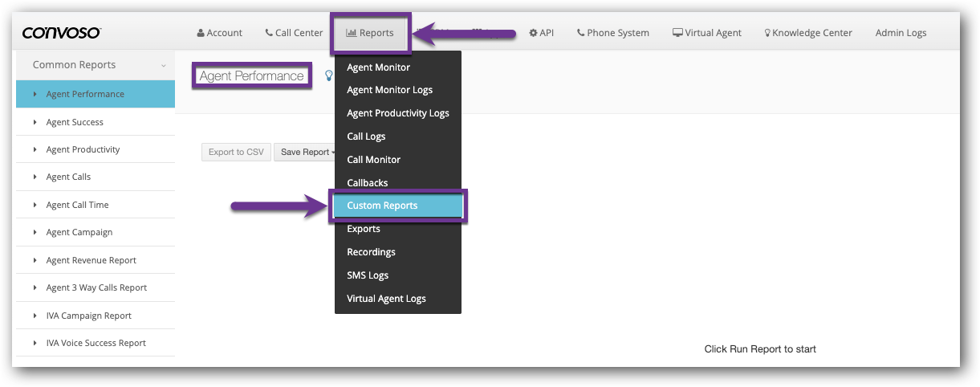Open SMS Logs from the dropdown
The image size is (980, 387).
tap(368, 275)
